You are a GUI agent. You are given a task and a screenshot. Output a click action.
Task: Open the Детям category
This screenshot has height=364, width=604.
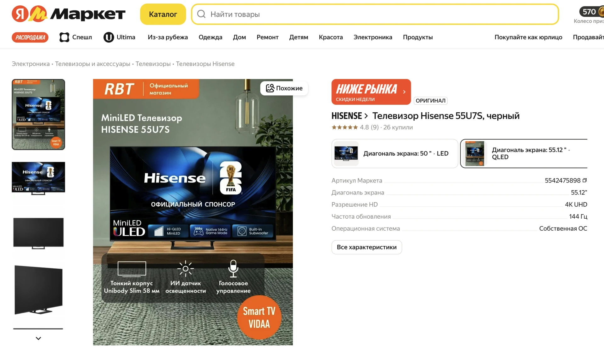point(299,37)
